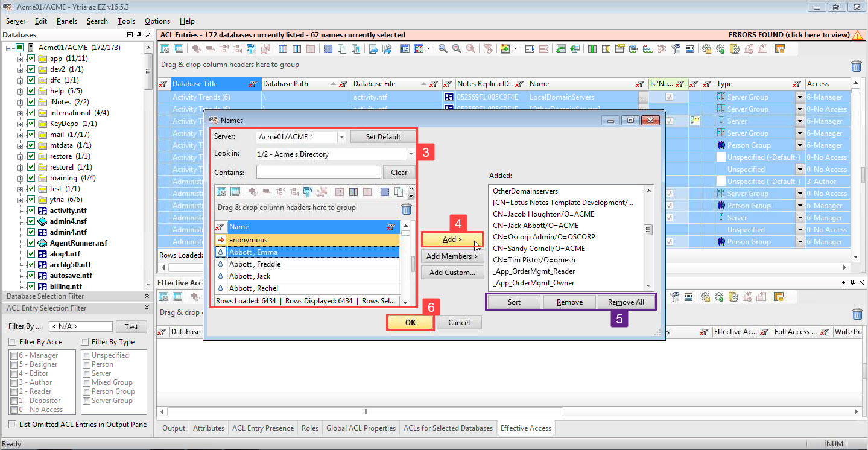Enable the Filter By Type checkbox

tap(84, 341)
